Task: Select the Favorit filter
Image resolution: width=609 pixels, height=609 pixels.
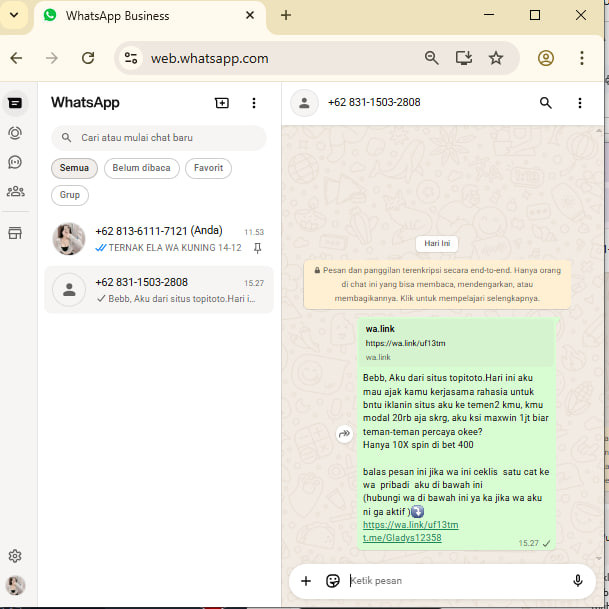Action: click(208, 168)
